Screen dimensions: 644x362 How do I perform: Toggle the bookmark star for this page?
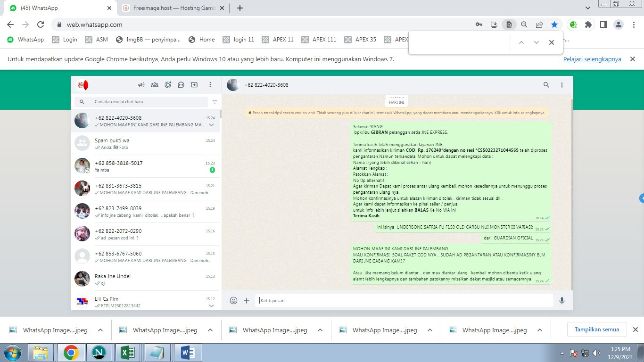tap(554, 25)
